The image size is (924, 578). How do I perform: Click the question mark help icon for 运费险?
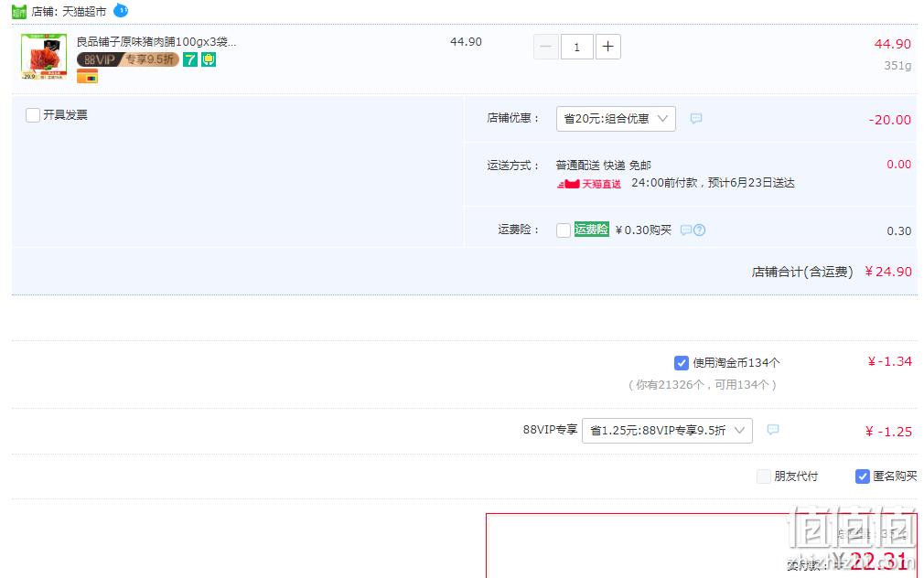tap(699, 230)
